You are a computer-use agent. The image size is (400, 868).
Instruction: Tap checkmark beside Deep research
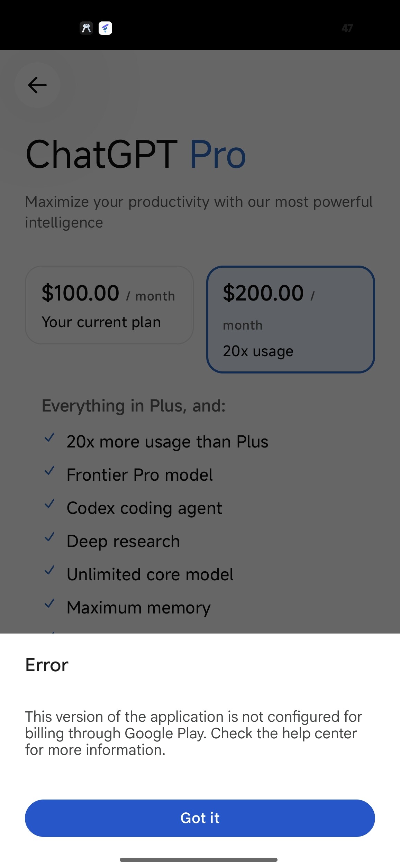(50, 537)
